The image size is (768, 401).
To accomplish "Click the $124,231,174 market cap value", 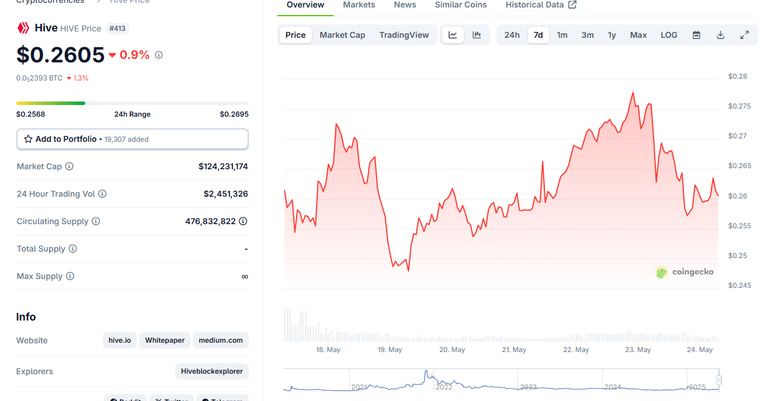I will [x=223, y=166].
